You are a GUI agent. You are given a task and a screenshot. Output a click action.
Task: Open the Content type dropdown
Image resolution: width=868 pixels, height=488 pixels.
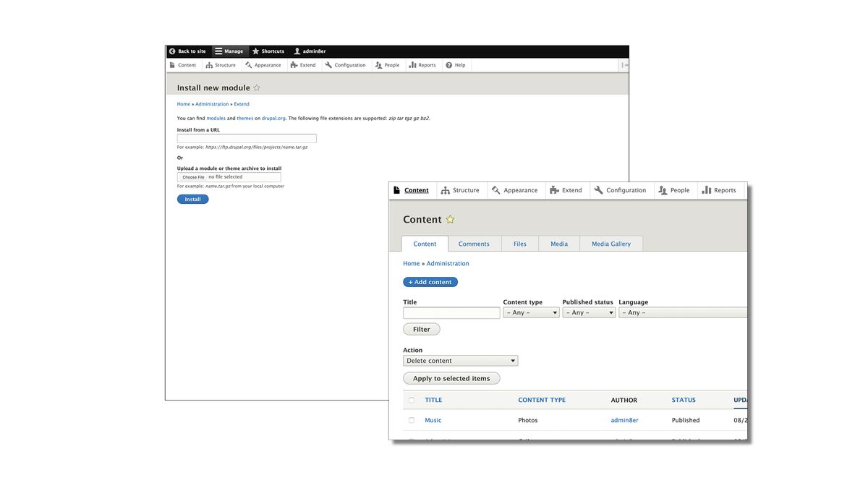coord(531,312)
